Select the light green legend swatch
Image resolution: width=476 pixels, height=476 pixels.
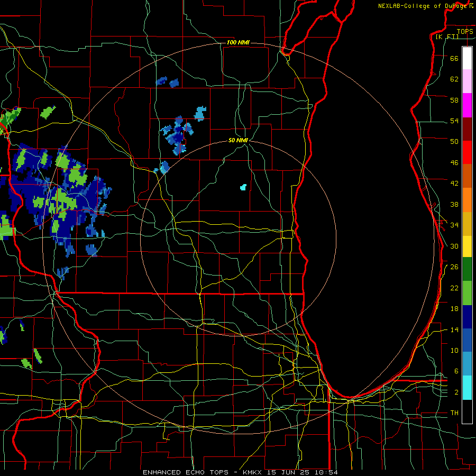click(467, 293)
